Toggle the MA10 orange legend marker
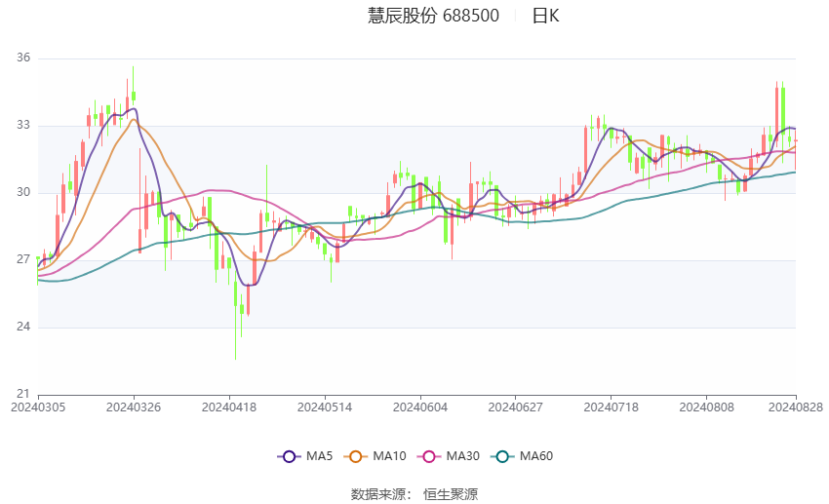829x504 pixels. (355, 456)
